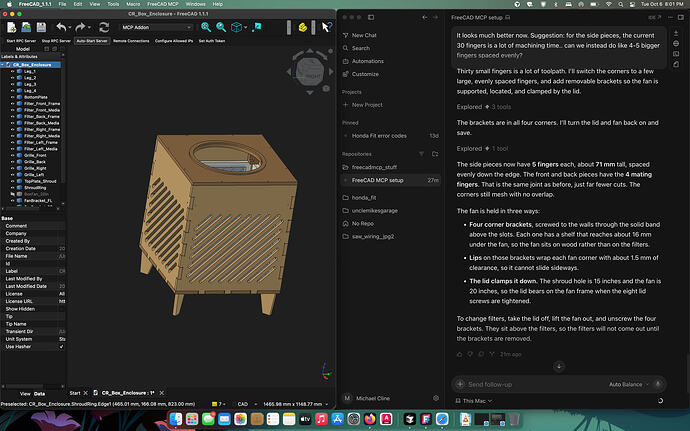Click Configure Allowed IPs button
Viewport: 690px width, 431px height.
click(174, 41)
